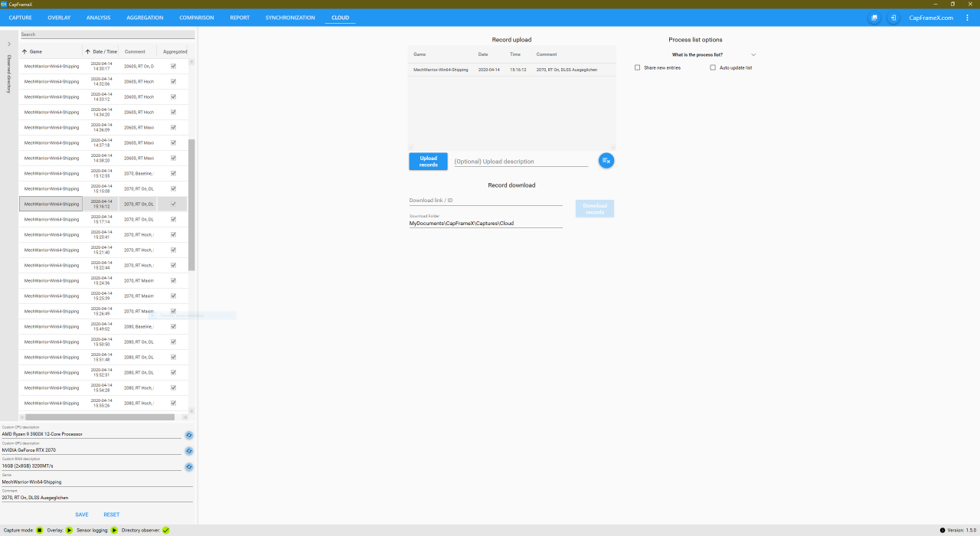Select the record dated 14:32:06
The image size is (980, 536).
coord(103,81)
